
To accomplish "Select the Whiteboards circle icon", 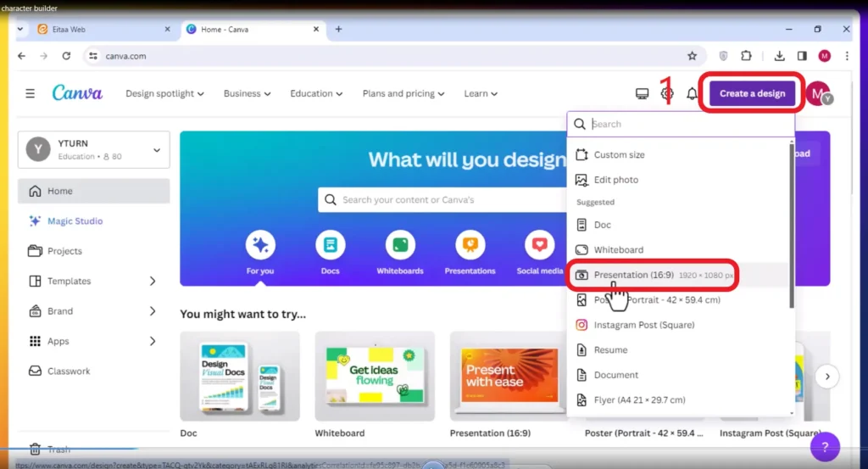I will pyautogui.click(x=400, y=245).
